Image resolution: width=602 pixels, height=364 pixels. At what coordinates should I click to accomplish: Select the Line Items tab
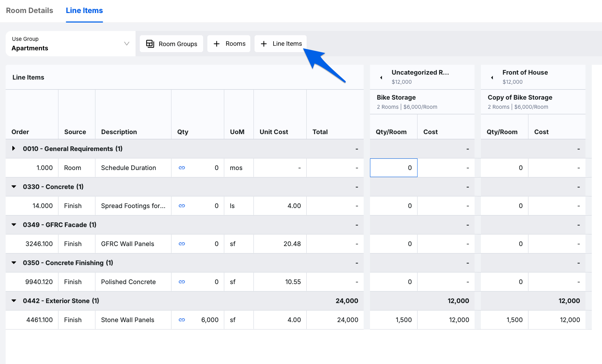pos(84,11)
